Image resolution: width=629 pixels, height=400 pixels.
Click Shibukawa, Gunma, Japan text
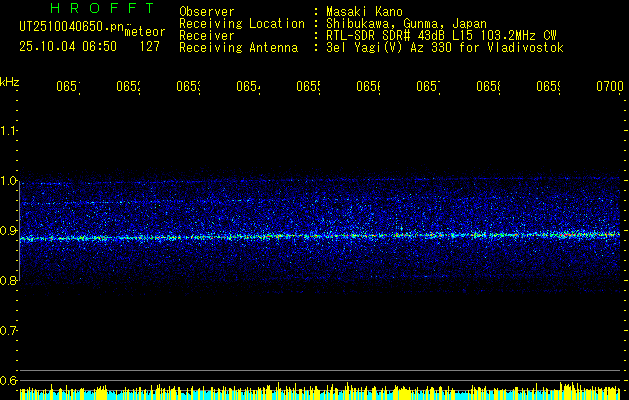tap(406, 24)
